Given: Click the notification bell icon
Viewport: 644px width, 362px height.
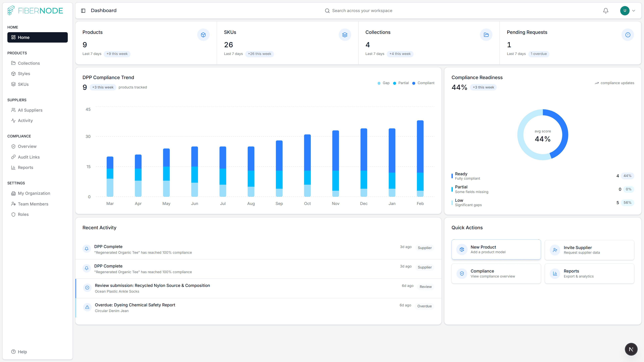Looking at the screenshot, I should point(605,11).
